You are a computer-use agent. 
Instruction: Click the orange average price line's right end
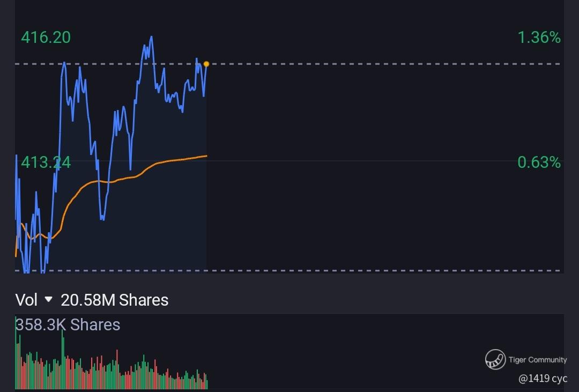click(x=205, y=156)
